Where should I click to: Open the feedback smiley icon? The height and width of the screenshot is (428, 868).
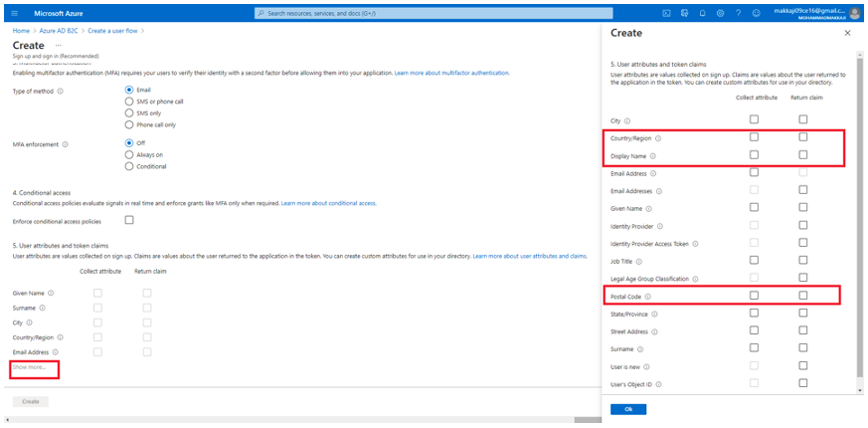pyautogui.click(x=756, y=13)
